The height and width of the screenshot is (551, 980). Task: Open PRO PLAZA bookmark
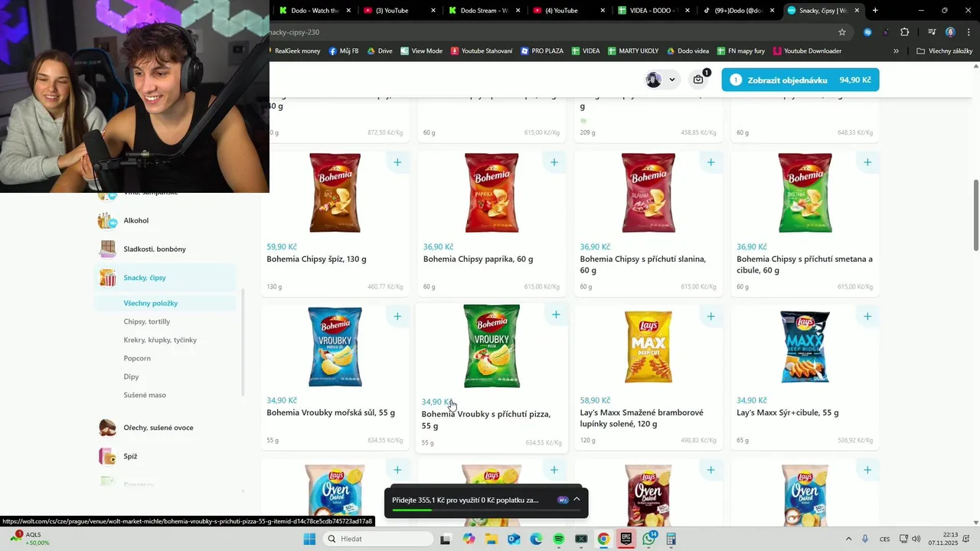542,51
